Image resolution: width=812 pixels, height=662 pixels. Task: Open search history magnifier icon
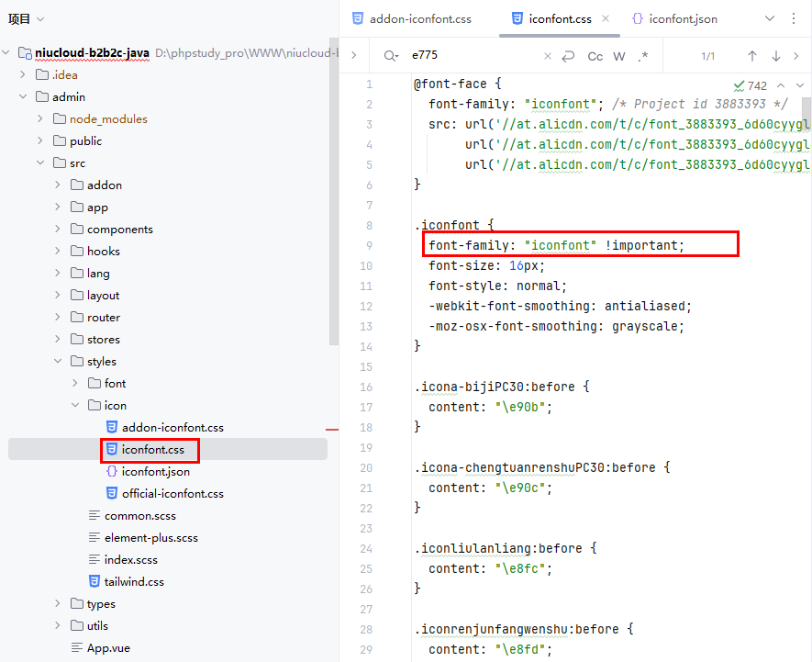pos(392,56)
